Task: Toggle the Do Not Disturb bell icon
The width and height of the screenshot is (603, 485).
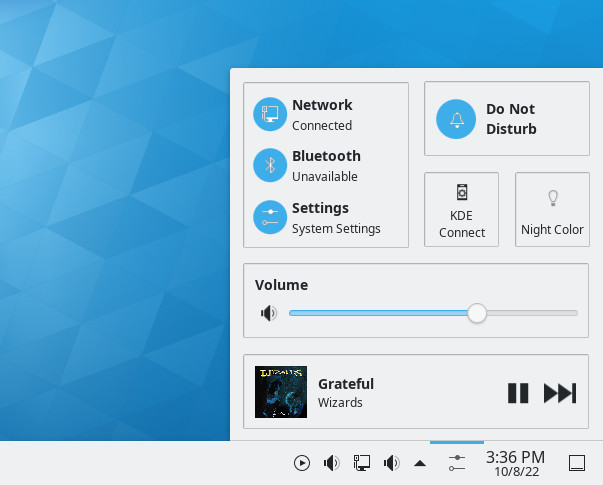Action: pyautogui.click(x=456, y=119)
